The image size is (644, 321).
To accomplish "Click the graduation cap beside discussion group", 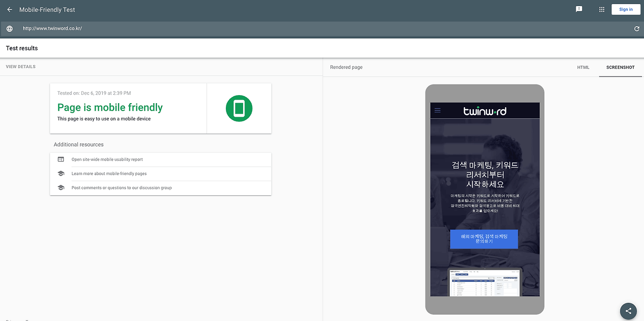I will pyautogui.click(x=61, y=187).
